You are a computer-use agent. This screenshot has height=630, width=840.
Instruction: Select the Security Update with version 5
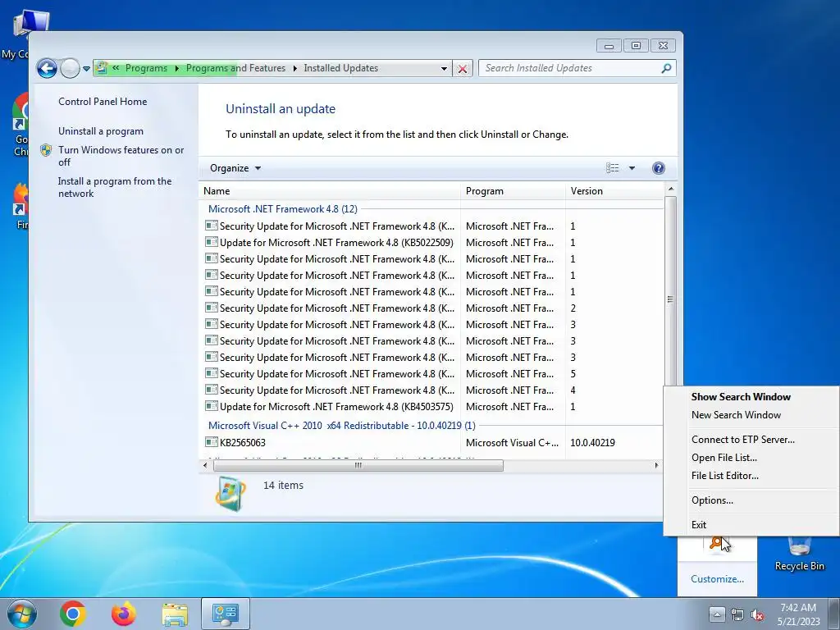point(337,374)
